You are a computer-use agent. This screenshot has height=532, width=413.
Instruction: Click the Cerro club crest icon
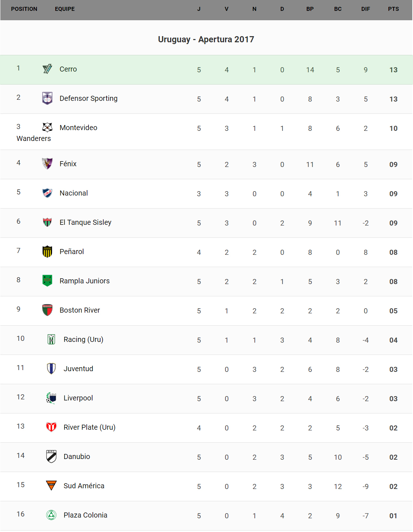[x=47, y=69]
